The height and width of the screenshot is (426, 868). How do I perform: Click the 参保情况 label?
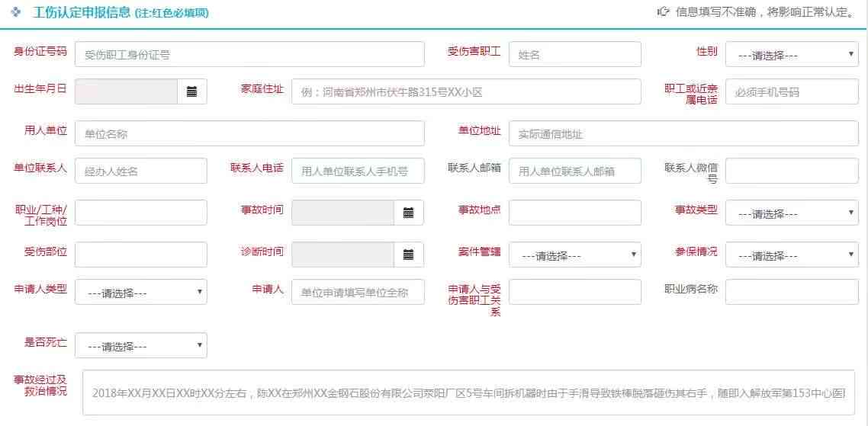[x=696, y=251]
